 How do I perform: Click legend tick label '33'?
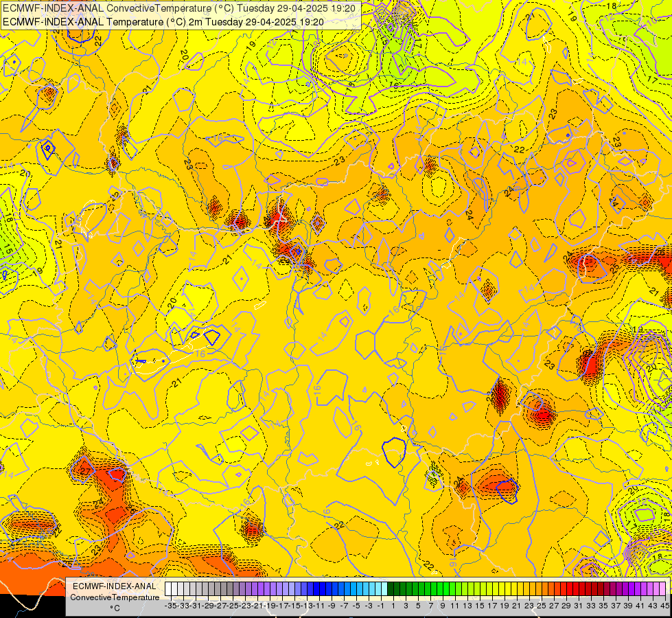point(591,606)
